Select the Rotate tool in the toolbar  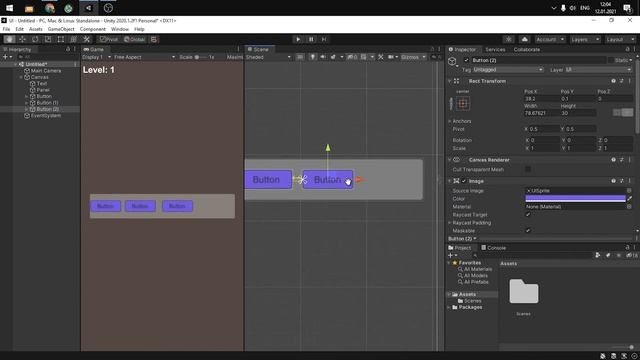(x=35, y=39)
